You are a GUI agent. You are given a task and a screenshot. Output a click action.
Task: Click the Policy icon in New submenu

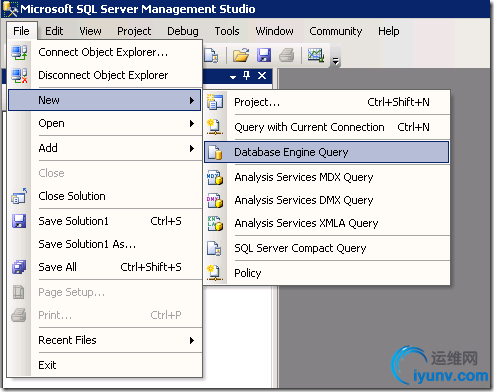pyautogui.click(x=214, y=273)
